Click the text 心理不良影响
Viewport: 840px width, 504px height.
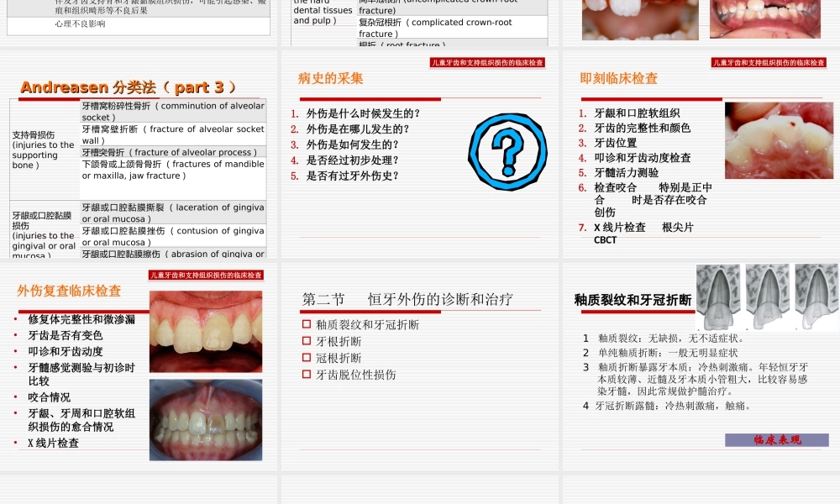(x=80, y=24)
